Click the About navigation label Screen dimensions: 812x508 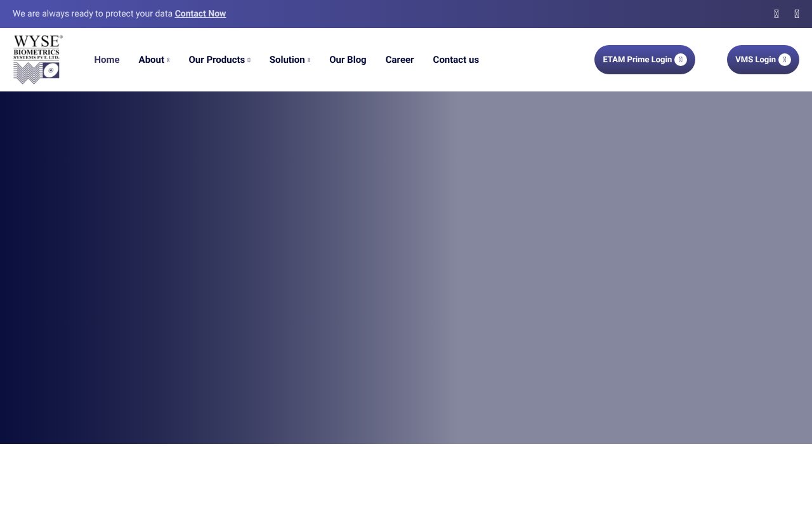(x=151, y=59)
